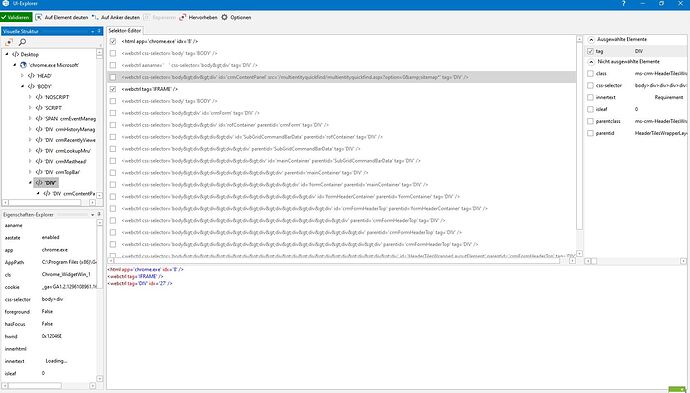Check the first webctrl 'body' BODY row

(x=113, y=53)
